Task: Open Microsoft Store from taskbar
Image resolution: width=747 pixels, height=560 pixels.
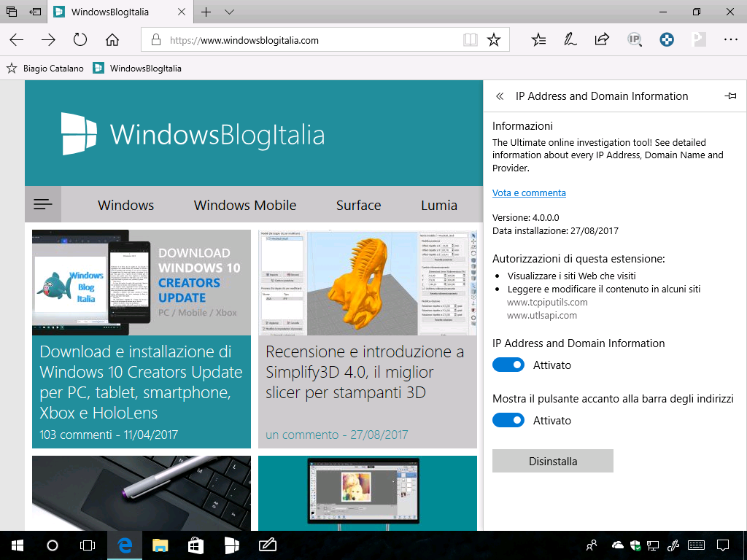Action: [x=196, y=545]
